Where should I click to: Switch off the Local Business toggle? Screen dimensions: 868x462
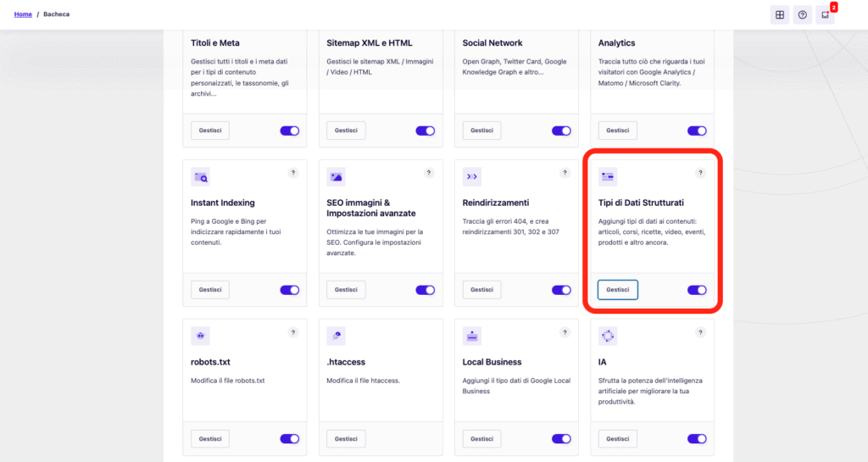(x=561, y=439)
